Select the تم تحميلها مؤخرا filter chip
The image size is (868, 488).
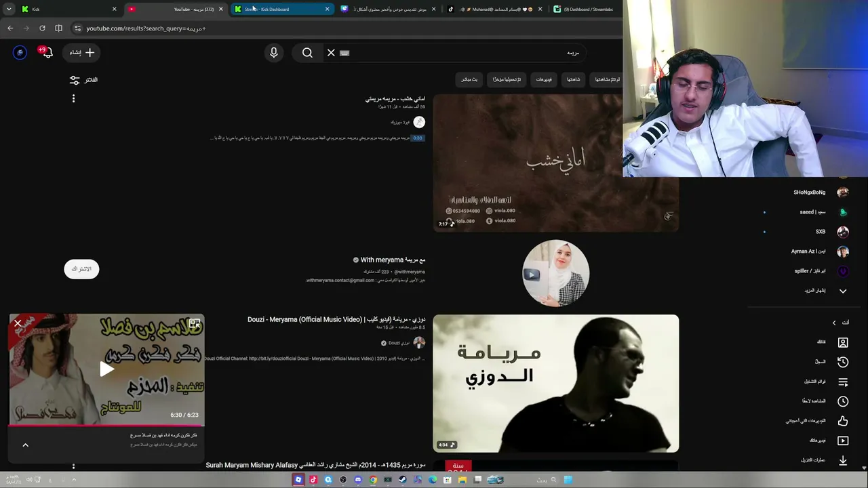pyautogui.click(x=507, y=79)
